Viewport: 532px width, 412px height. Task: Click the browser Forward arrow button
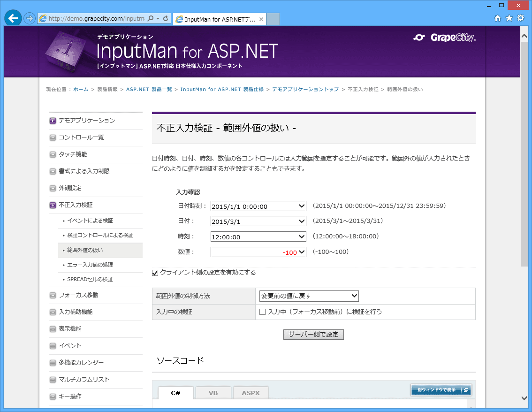tap(30, 18)
